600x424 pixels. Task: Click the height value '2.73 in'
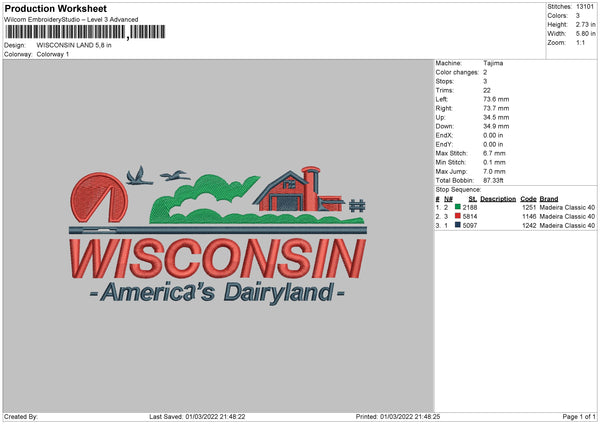[585, 24]
